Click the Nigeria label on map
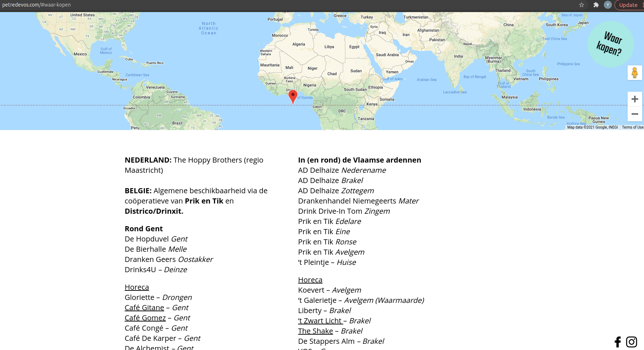Screen dimensions: 644x350 point(310,85)
